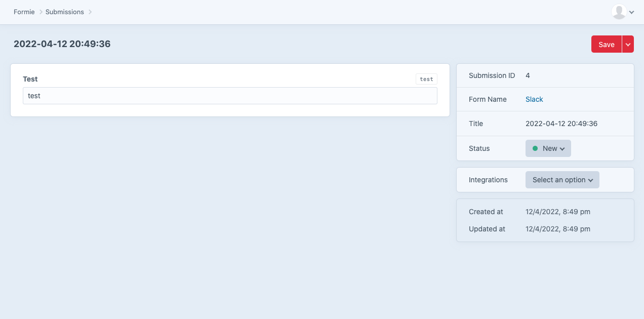This screenshot has height=319, width=644.
Task: Click inside the Test text input
Action: click(230, 96)
